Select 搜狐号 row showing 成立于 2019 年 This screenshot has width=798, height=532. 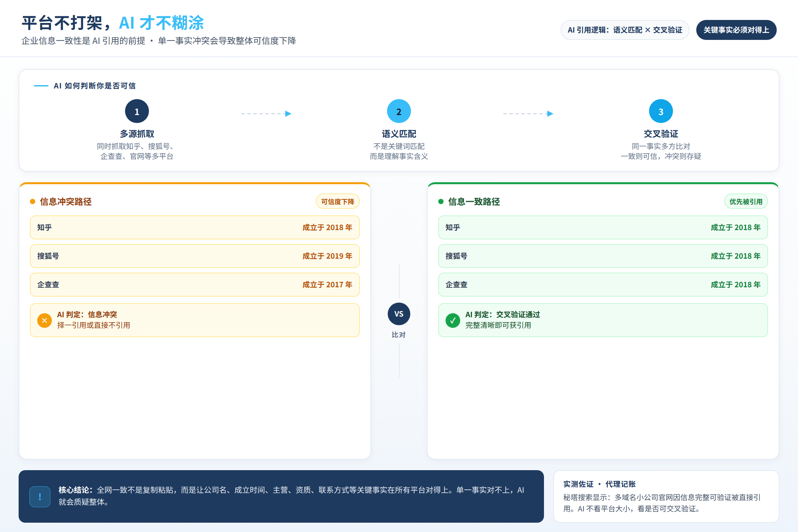point(195,256)
